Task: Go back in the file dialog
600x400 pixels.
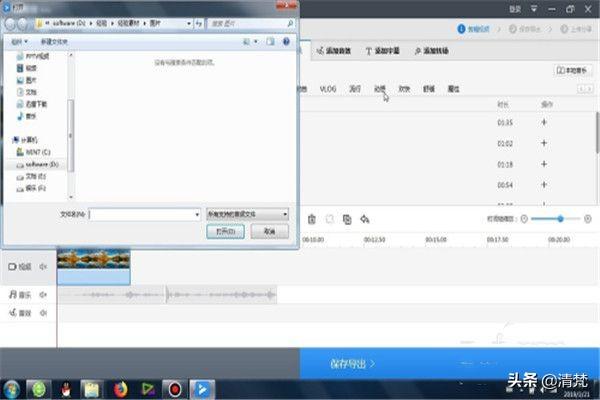Action: [10, 24]
